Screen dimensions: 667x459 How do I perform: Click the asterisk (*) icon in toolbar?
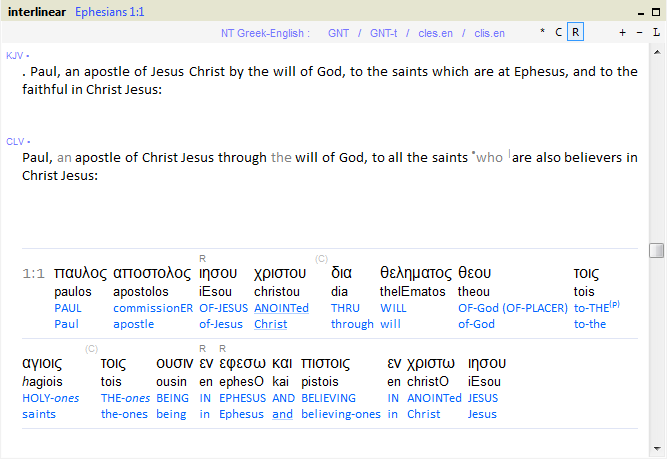click(543, 32)
